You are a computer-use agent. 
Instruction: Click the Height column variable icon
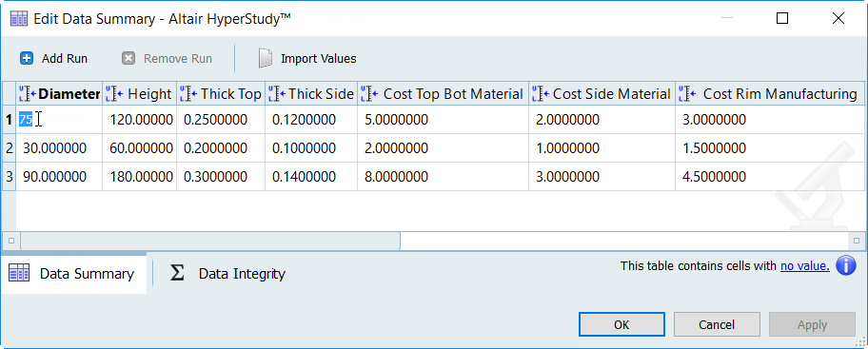click(114, 94)
